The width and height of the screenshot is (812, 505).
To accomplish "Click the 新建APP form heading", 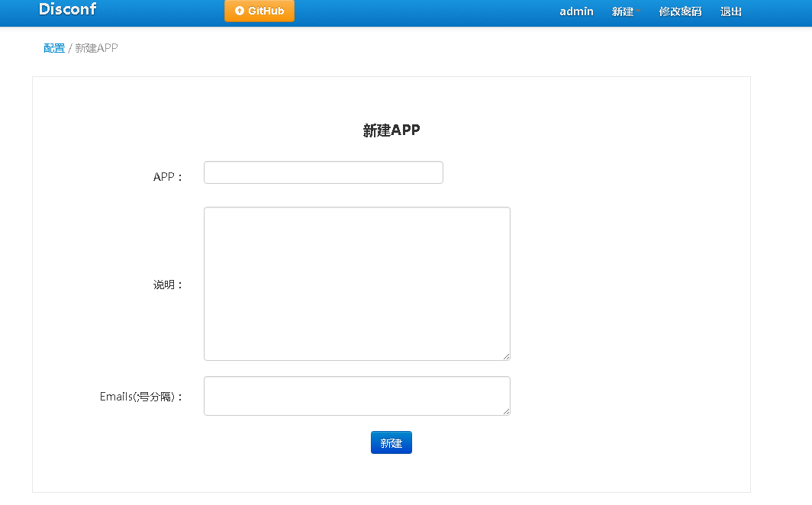I will point(391,130).
